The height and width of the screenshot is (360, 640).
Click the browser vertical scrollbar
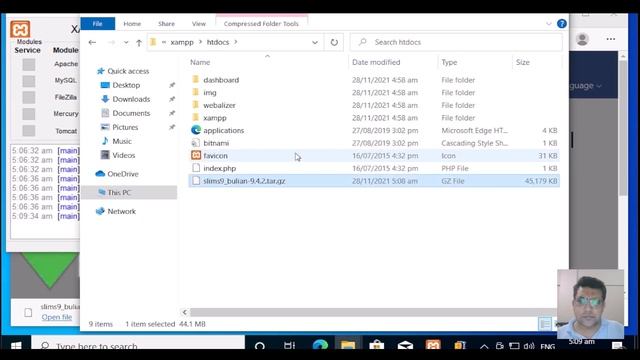[623, 127]
